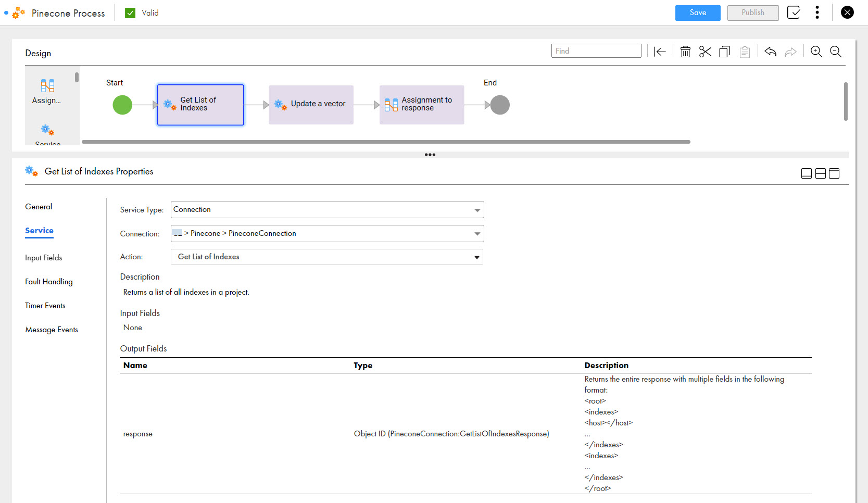Click the canvas horizontal scrollbar
The width and height of the screenshot is (868, 503).
tap(386, 142)
